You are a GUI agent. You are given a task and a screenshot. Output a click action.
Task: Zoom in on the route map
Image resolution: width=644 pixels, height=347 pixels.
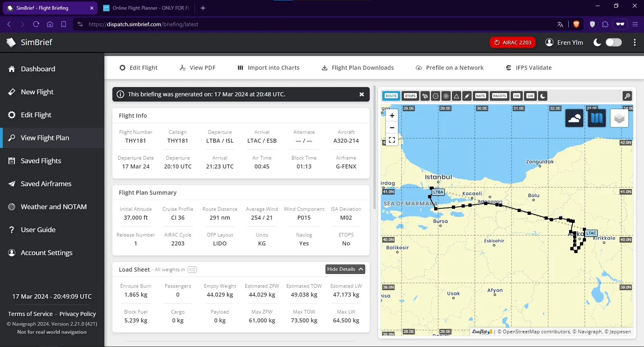(392, 116)
